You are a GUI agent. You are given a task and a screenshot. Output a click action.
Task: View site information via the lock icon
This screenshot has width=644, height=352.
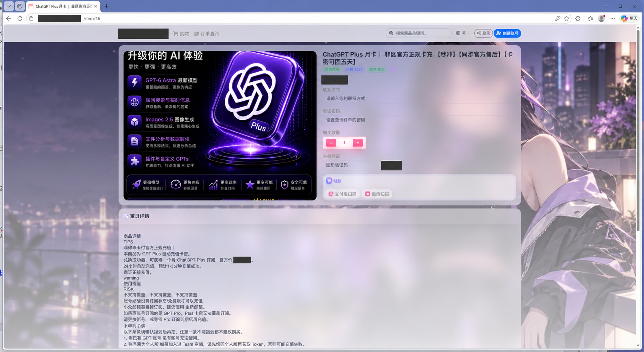[31, 18]
